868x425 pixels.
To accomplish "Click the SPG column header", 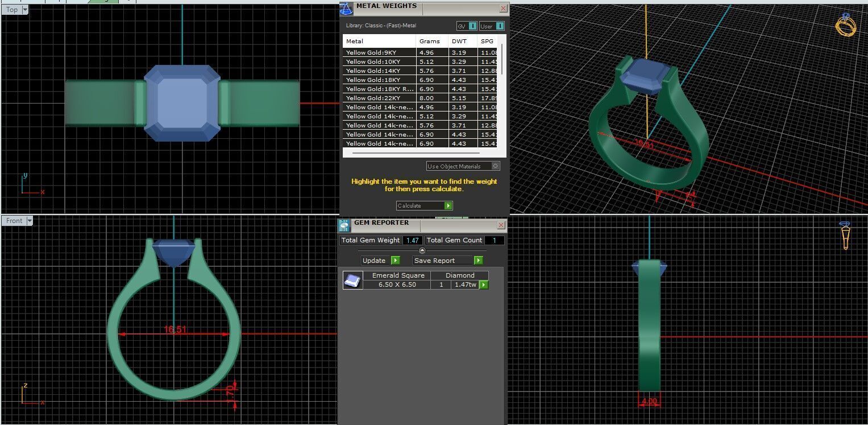I will point(488,41).
